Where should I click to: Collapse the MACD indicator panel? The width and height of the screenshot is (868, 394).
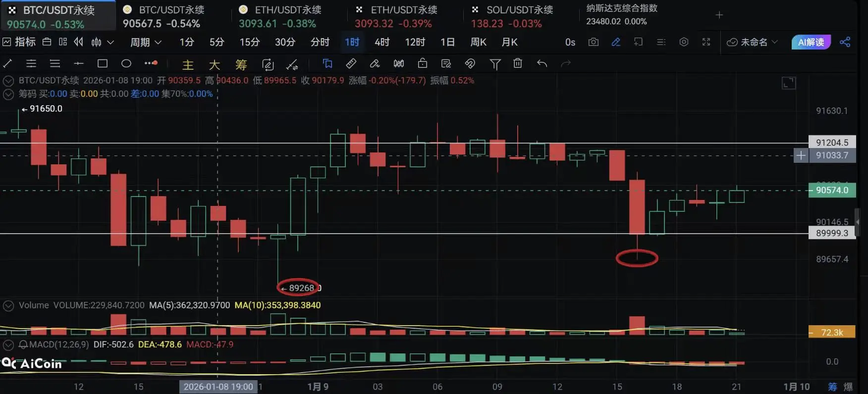(8, 345)
